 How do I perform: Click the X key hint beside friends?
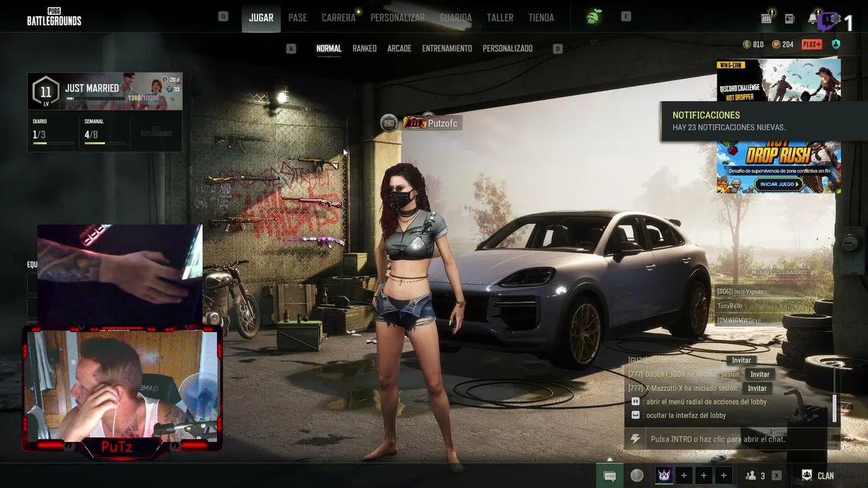tap(776, 476)
